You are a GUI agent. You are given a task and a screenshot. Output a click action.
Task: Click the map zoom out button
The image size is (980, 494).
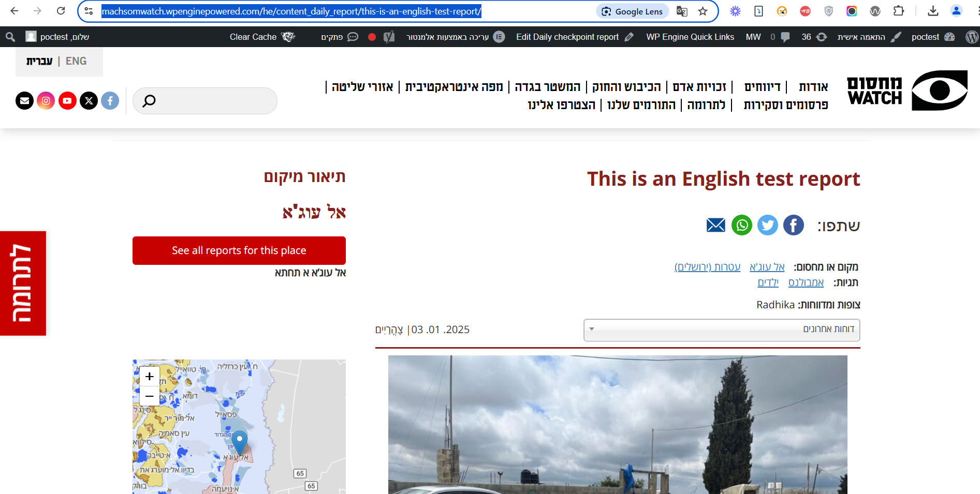(x=150, y=396)
